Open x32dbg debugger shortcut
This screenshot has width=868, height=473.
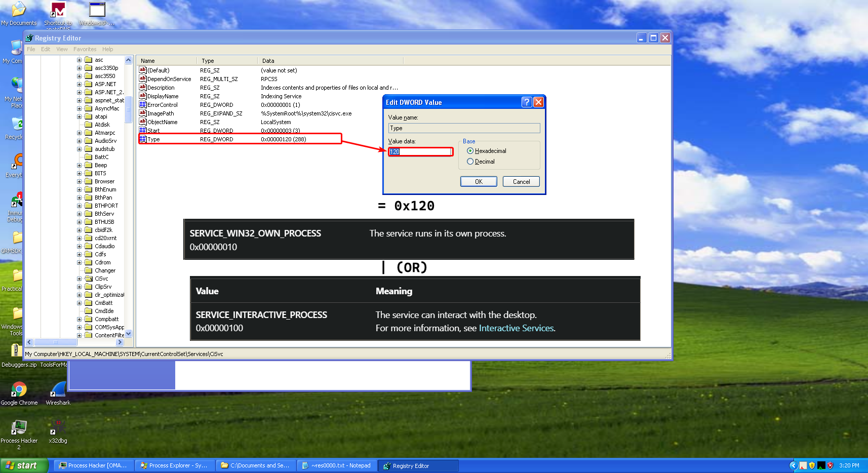[x=58, y=428]
